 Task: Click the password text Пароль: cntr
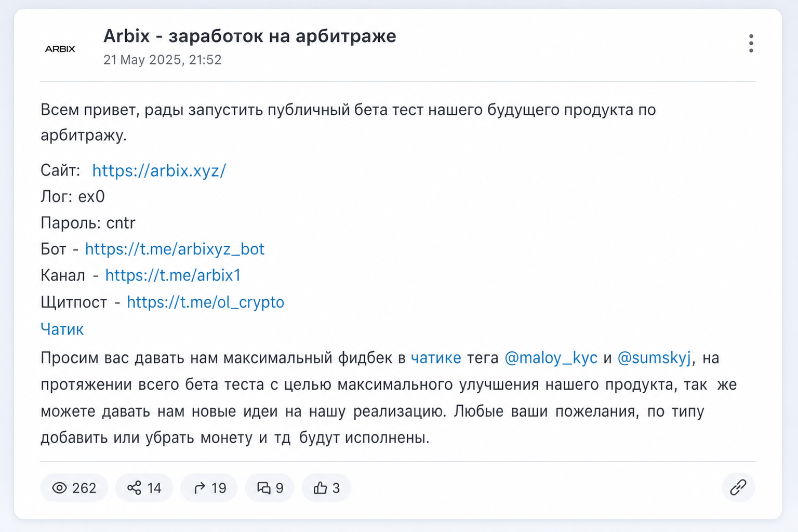(88, 223)
